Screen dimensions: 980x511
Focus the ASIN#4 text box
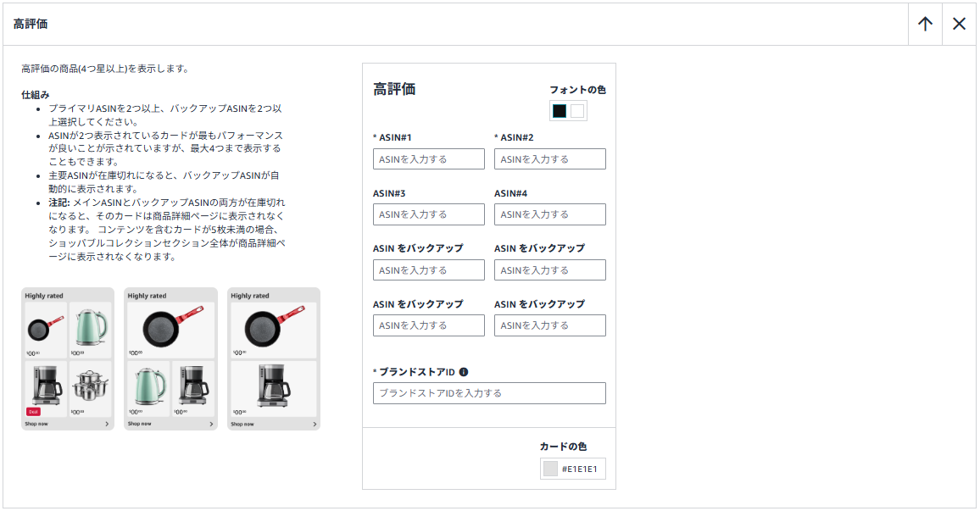point(550,214)
